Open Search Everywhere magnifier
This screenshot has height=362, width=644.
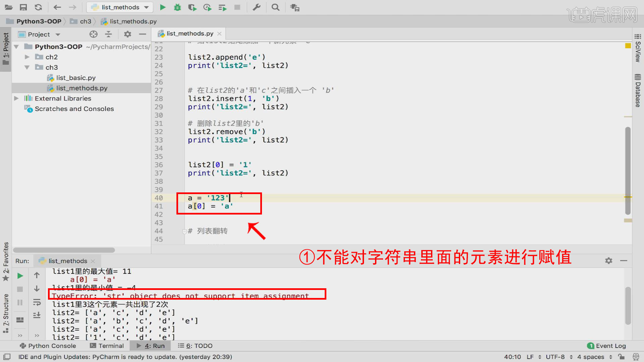coord(275,7)
